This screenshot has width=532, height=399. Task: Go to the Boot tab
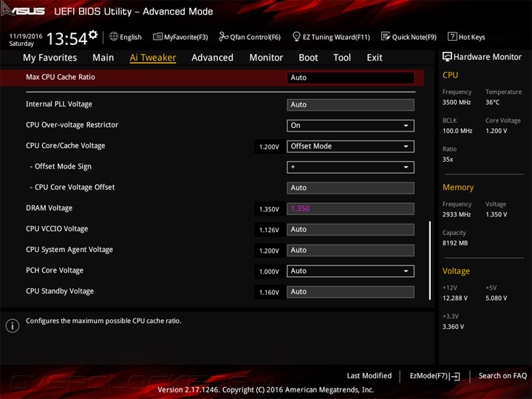(x=308, y=58)
